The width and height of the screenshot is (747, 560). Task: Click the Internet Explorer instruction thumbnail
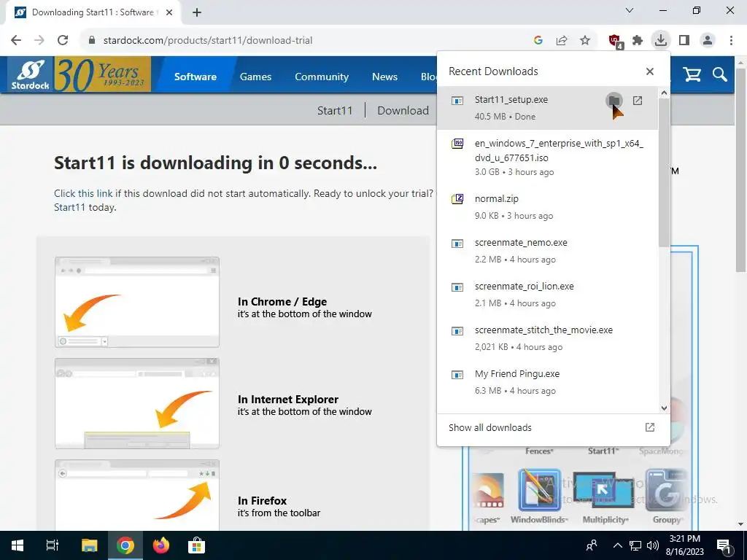tap(137, 403)
